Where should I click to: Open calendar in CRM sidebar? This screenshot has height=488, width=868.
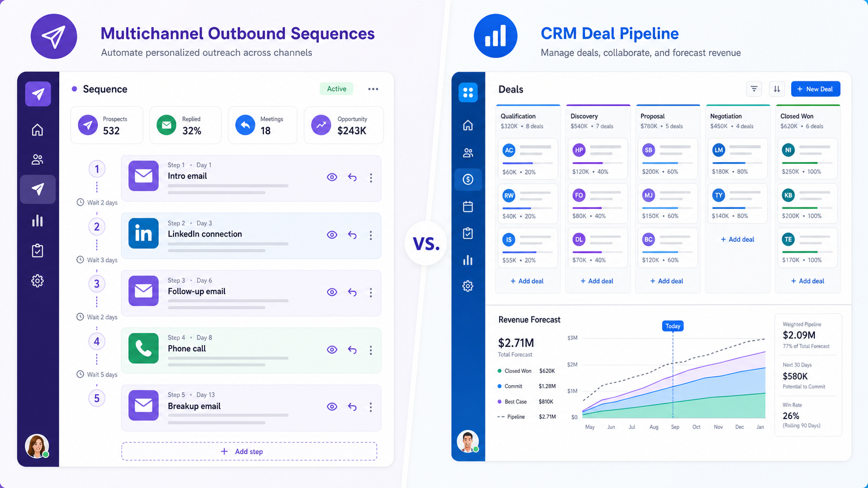tap(468, 207)
